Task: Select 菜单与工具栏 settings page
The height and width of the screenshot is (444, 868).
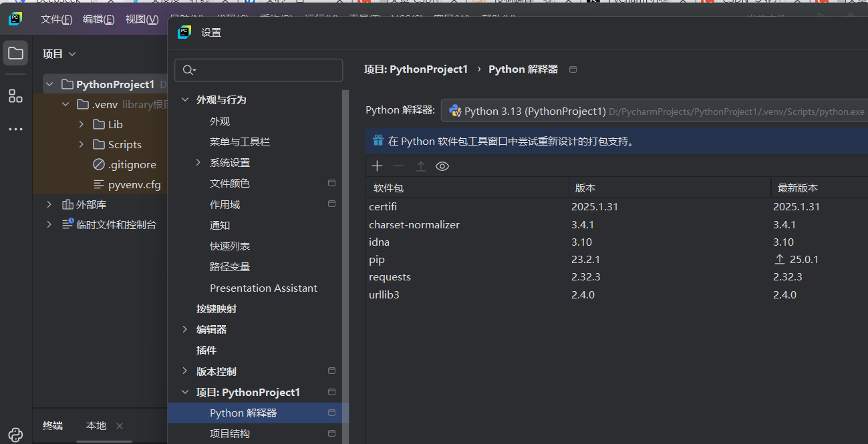Action: click(x=239, y=142)
